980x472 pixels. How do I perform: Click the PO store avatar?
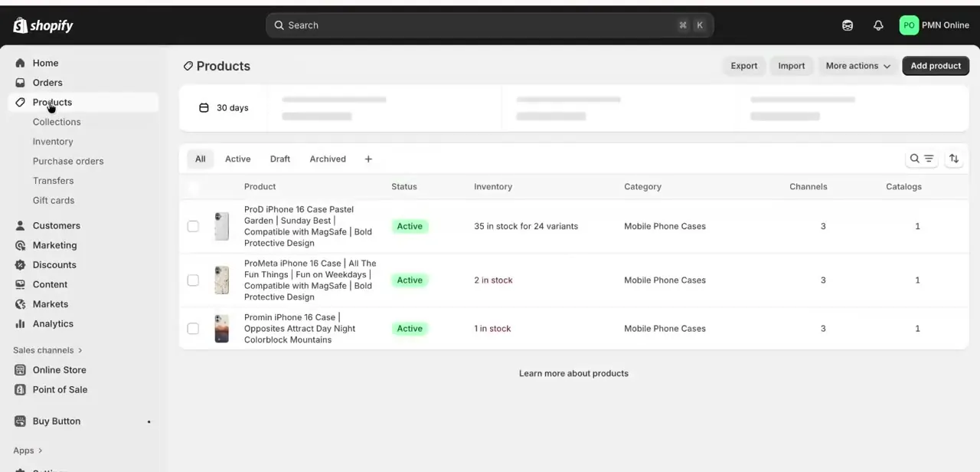point(909,25)
